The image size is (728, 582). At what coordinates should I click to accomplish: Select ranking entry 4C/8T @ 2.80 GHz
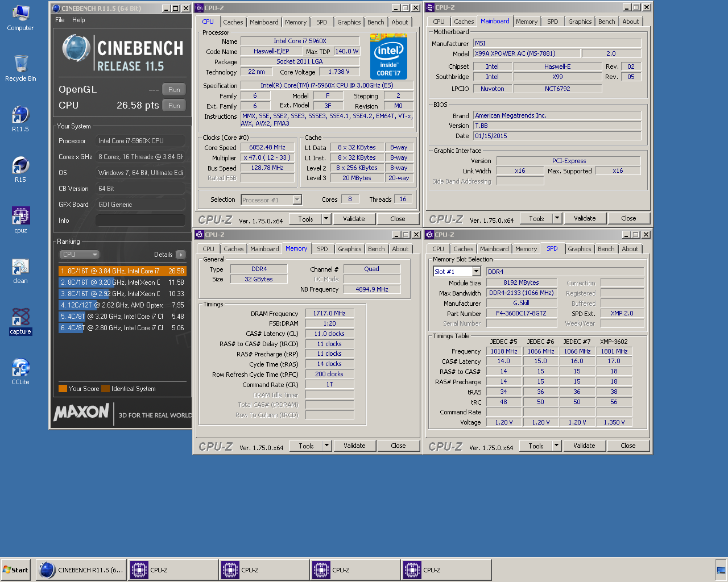122,328
